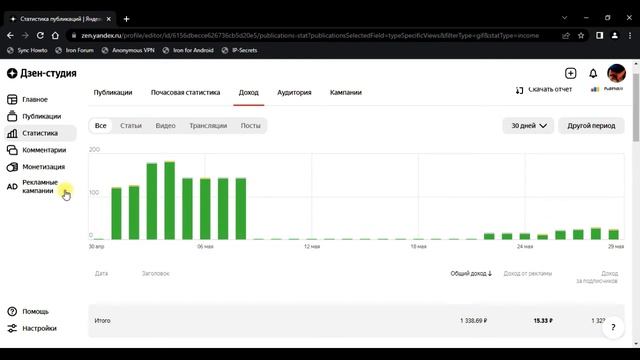Click the share page icon in address bar
The width and height of the screenshot is (640, 360).
566,36
